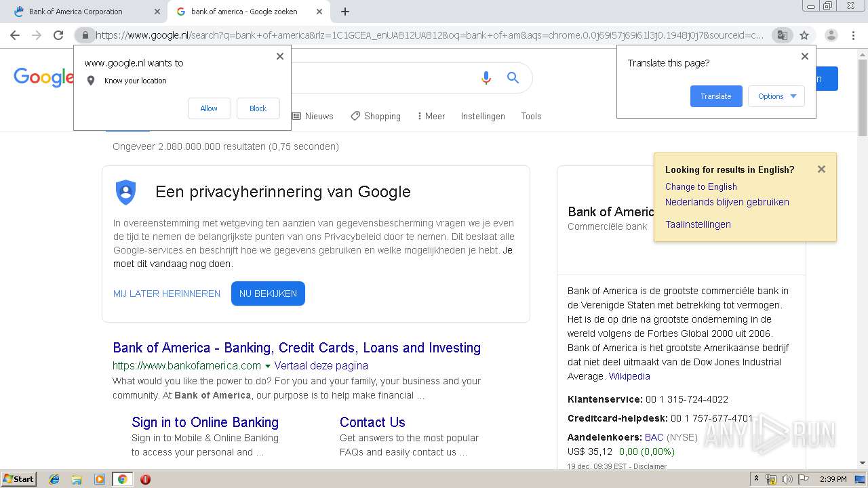Bookmark this page with the star icon
The height and width of the screenshot is (488, 868).
click(x=804, y=35)
